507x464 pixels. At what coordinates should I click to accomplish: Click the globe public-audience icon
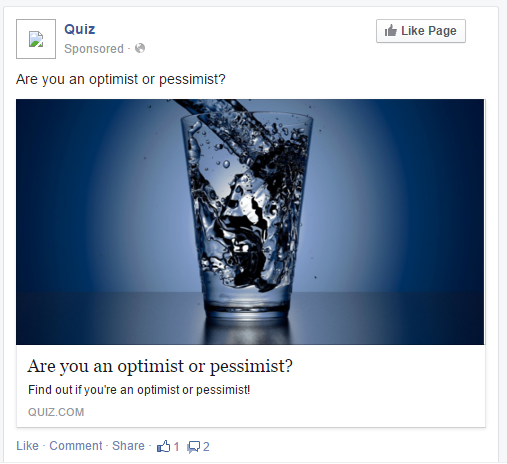[x=140, y=48]
